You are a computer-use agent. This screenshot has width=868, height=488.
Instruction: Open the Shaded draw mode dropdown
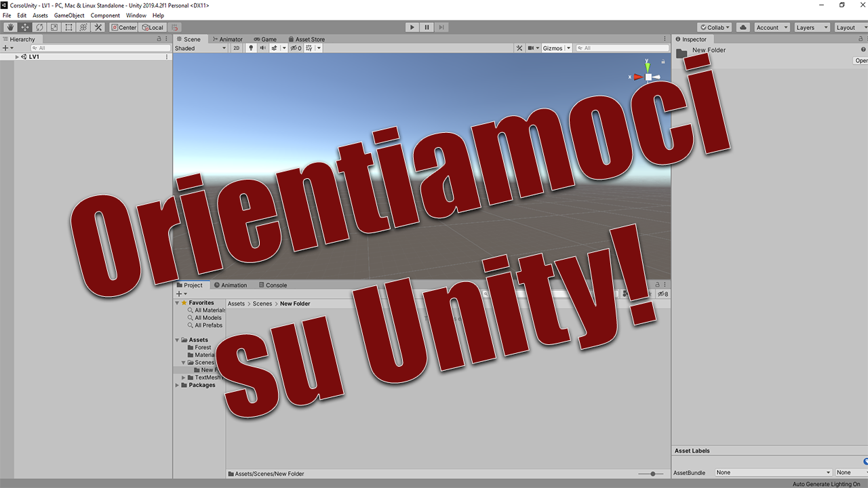[x=201, y=48]
